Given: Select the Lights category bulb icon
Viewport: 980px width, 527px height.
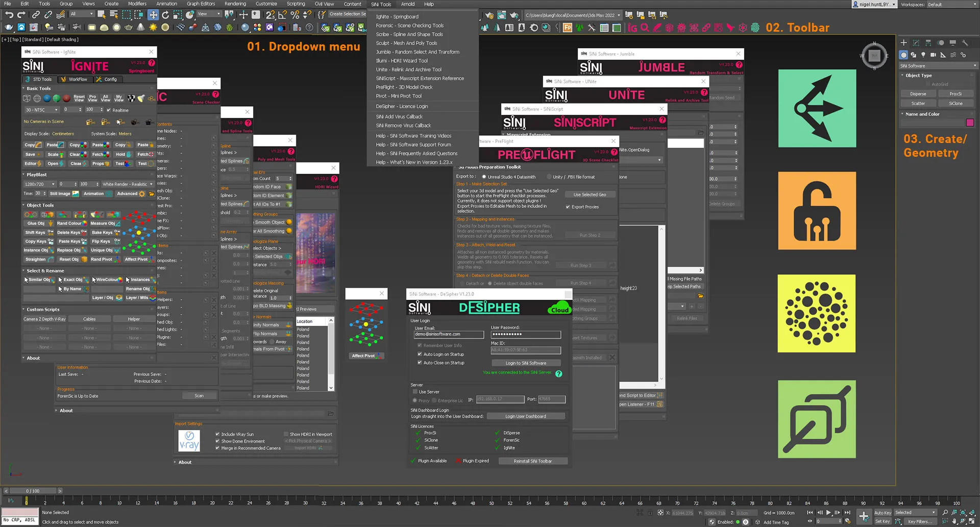Looking at the screenshot, I should (923, 55).
